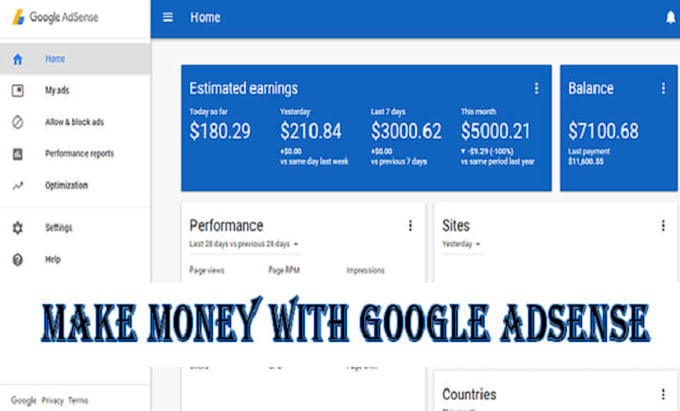Image resolution: width=680 pixels, height=411 pixels.
Task: Click the My ads icon
Action: tap(17, 91)
